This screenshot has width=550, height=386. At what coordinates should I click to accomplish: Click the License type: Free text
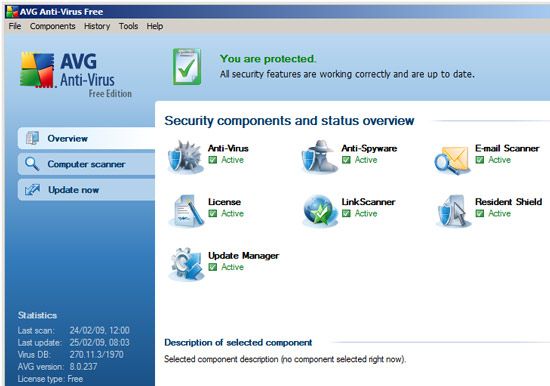51,379
